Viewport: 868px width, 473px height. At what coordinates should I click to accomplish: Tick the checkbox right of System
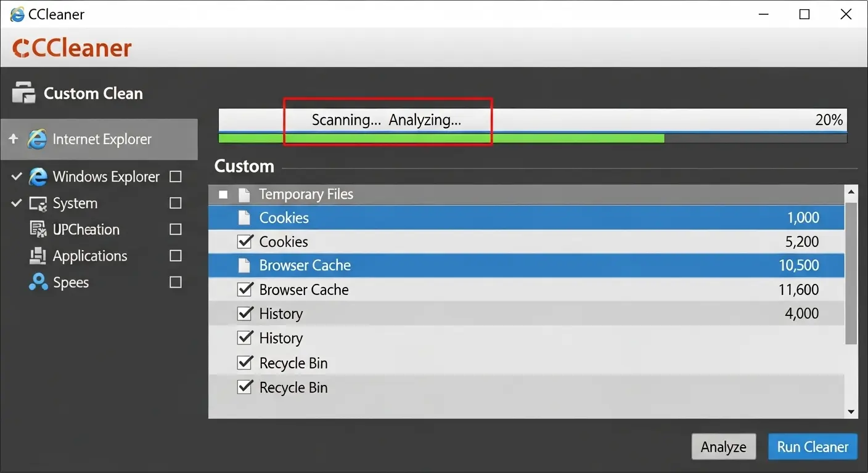click(x=176, y=203)
